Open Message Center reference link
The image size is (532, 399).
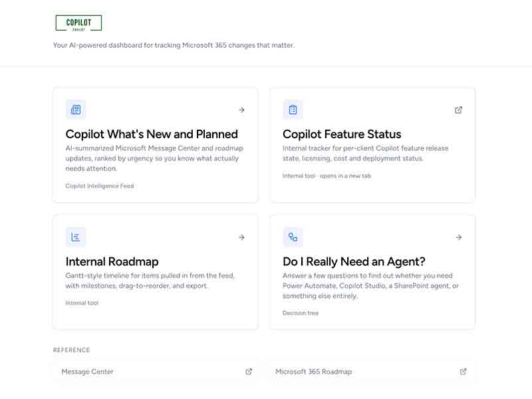(x=156, y=372)
